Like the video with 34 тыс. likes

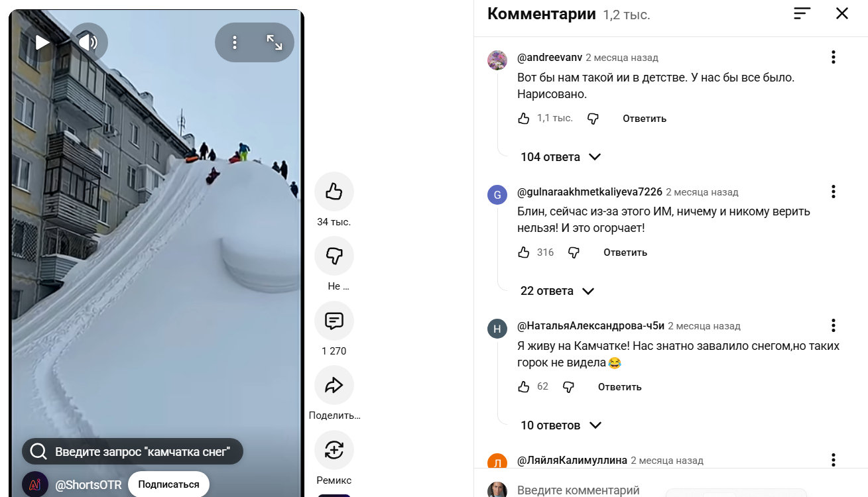(334, 192)
